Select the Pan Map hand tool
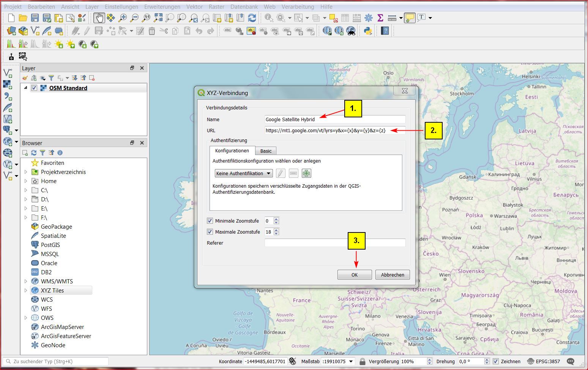 pos(99,18)
